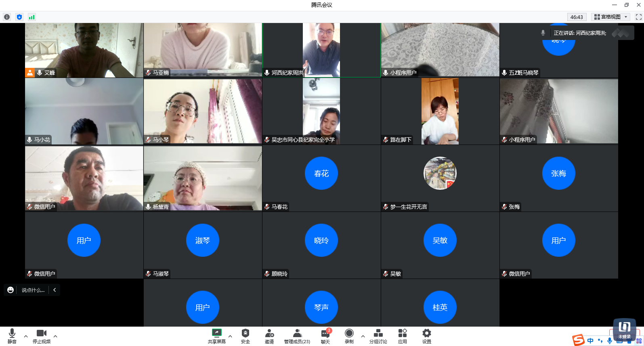Screen dimensions: 644x346
Task: Click the emoji reaction smiley icon
Action: (x=10, y=290)
